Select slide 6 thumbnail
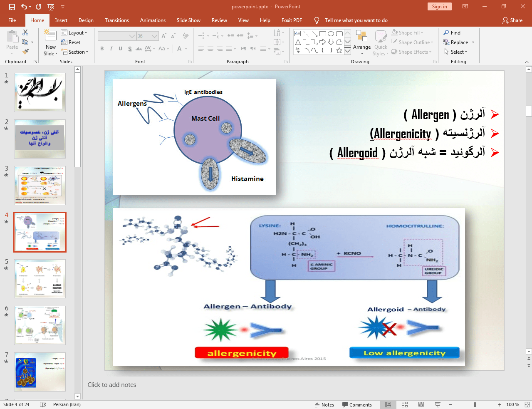The image size is (532, 409). (x=40, y=325)
